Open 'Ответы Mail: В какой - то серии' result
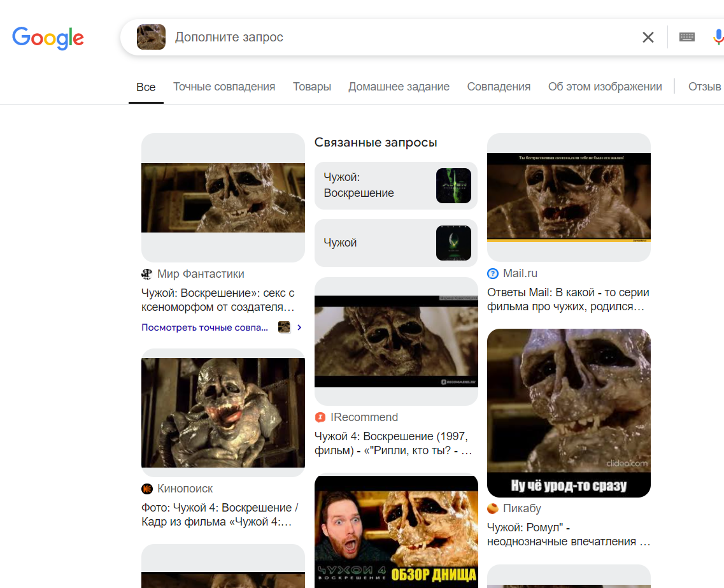This screenshot has width=724, height=588. (x=568, y=299)
